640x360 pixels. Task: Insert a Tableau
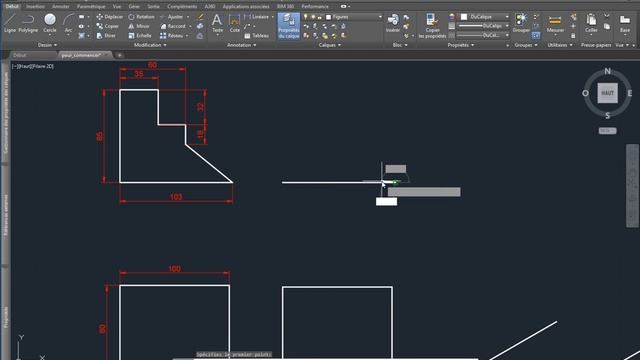257,36
